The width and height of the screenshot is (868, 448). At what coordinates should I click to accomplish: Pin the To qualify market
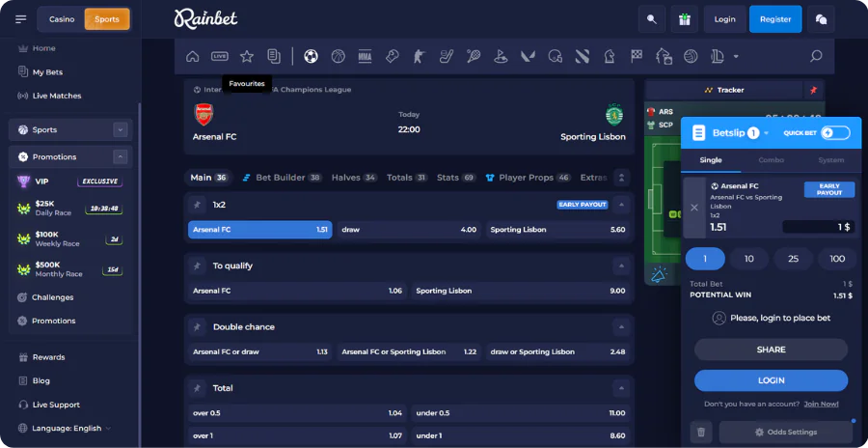197,266
